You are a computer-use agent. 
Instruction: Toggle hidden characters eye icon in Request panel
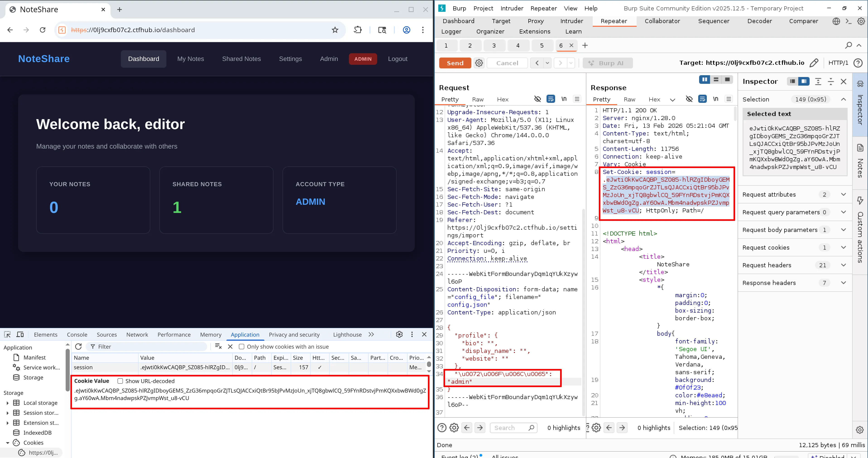537,99
